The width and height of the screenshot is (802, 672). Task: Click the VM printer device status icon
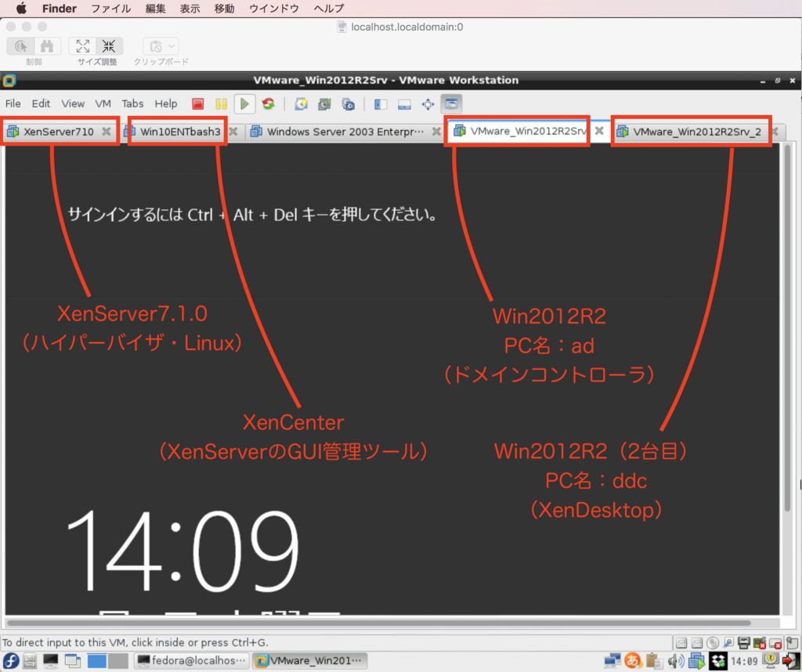[x=744, y=643]
